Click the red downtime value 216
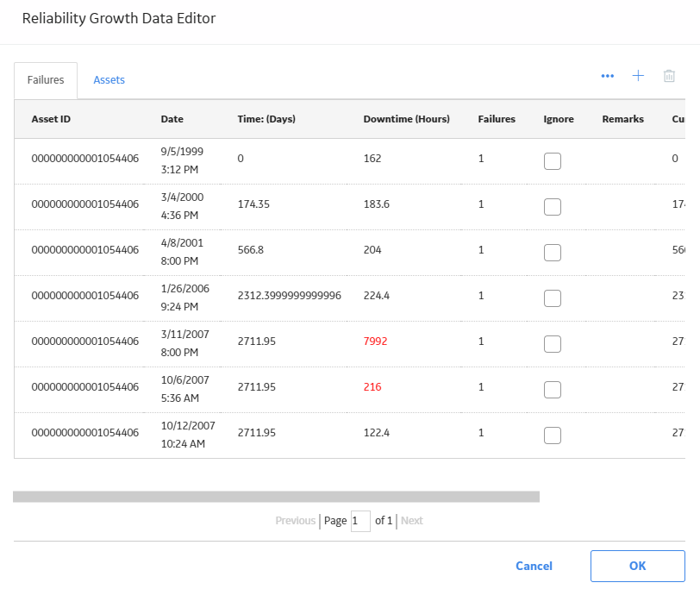This screenshot has height=589, width=700. click(372, 386)
